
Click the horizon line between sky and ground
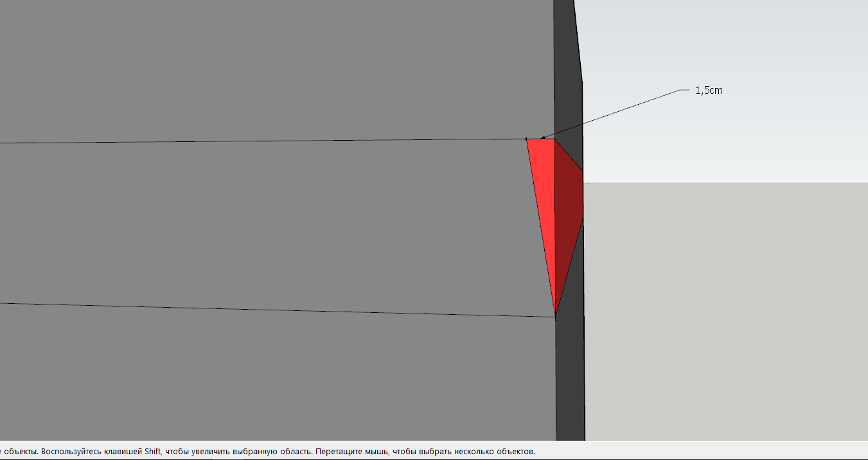tap(726, 182)
